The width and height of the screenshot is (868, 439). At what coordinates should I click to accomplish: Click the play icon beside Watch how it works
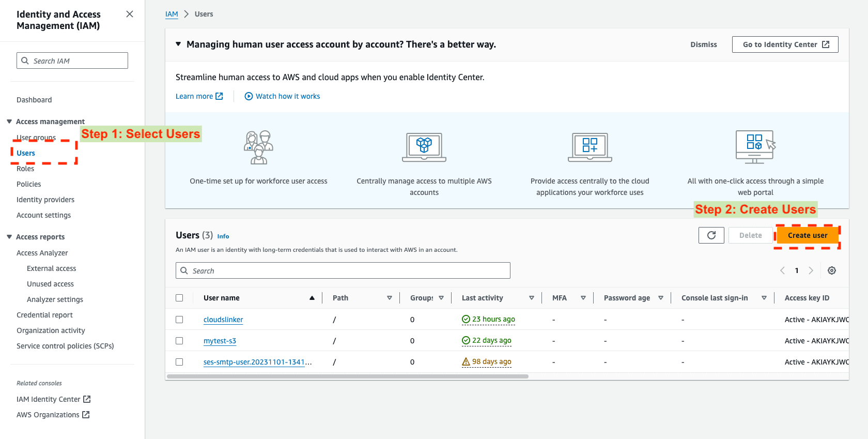point(249,96)
